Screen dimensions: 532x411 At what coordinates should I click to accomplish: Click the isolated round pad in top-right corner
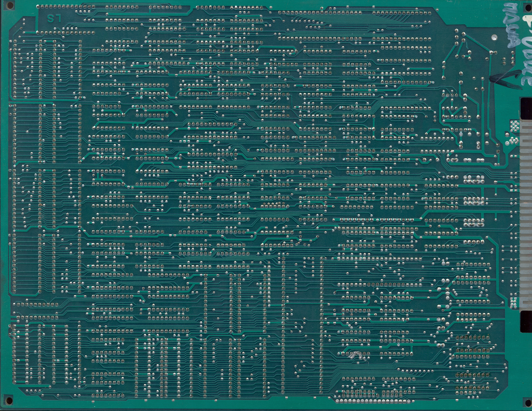pos(495,37)
